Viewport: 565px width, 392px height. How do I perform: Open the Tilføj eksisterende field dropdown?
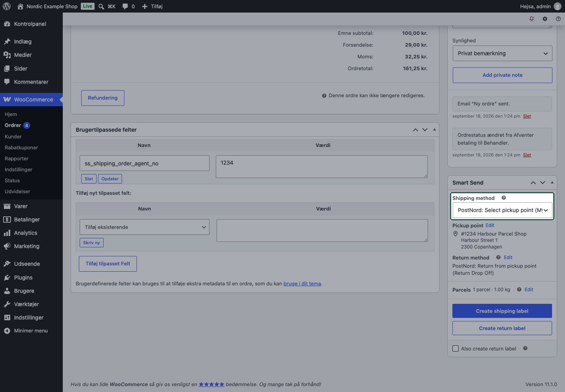coord(144,227)
